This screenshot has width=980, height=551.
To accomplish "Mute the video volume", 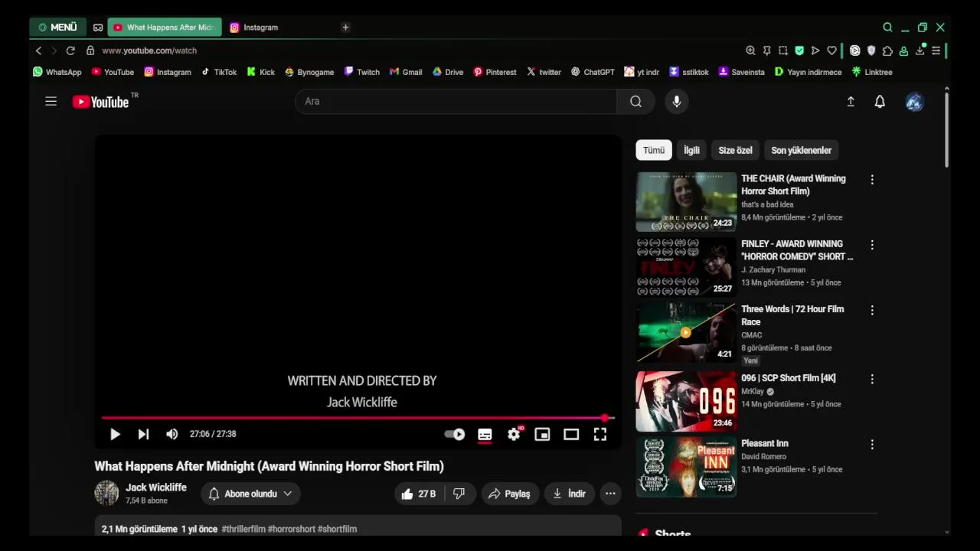I will (x=172, y=434).
